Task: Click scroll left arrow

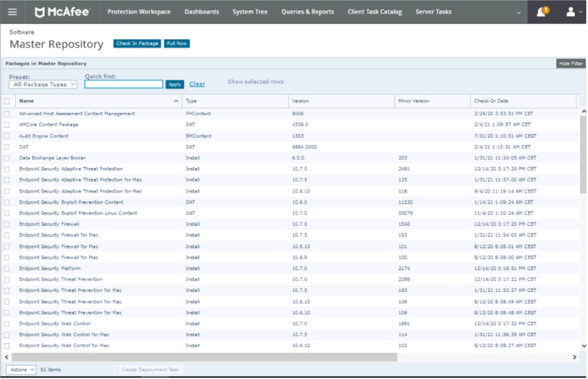Action: pos(7,357)
